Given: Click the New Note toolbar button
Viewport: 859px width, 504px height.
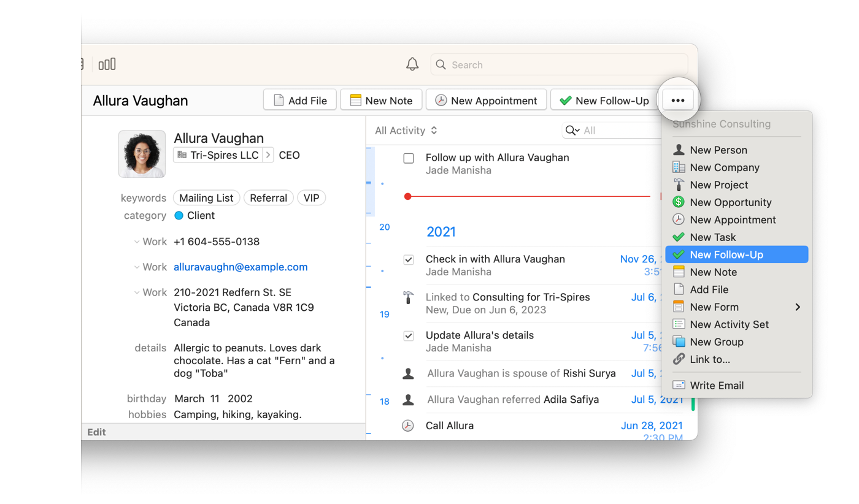Looking at the screenshot, I should pyautogui.click(x=381, y=100).
